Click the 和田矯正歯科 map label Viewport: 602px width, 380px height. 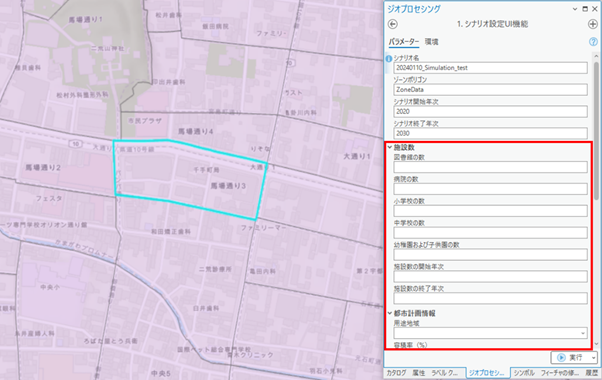171,231
